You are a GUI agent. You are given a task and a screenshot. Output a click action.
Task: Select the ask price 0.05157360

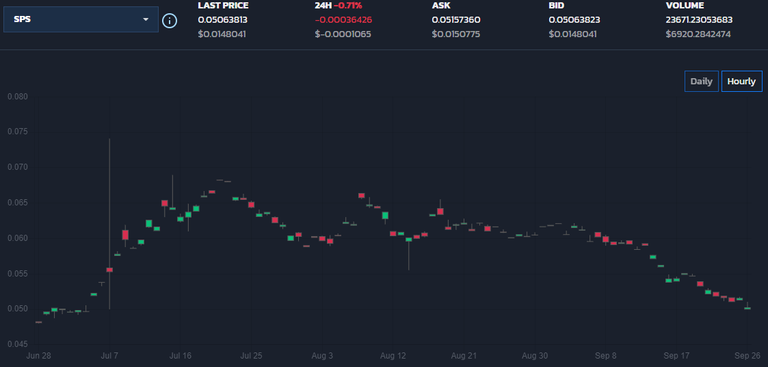tap(456, 20)
